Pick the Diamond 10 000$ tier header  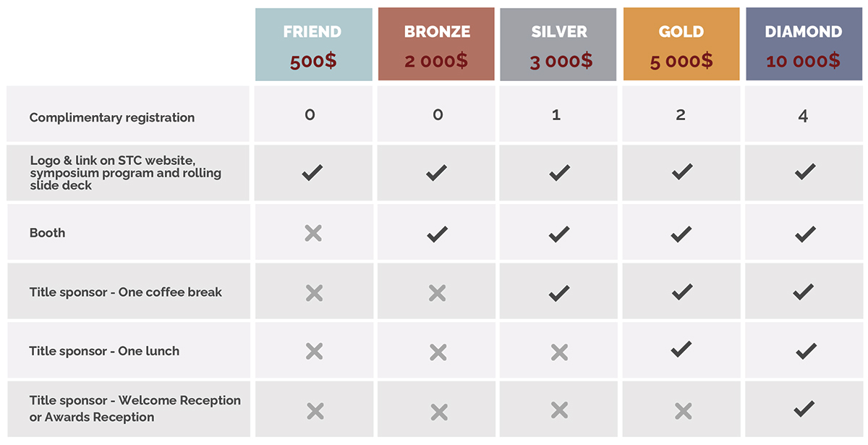point(804,44)
